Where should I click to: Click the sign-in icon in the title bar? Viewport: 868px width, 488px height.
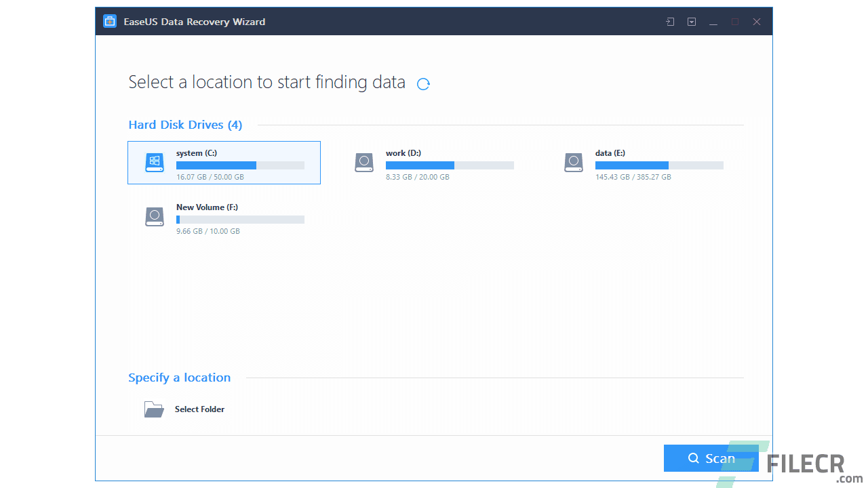(x=669, y=21)
